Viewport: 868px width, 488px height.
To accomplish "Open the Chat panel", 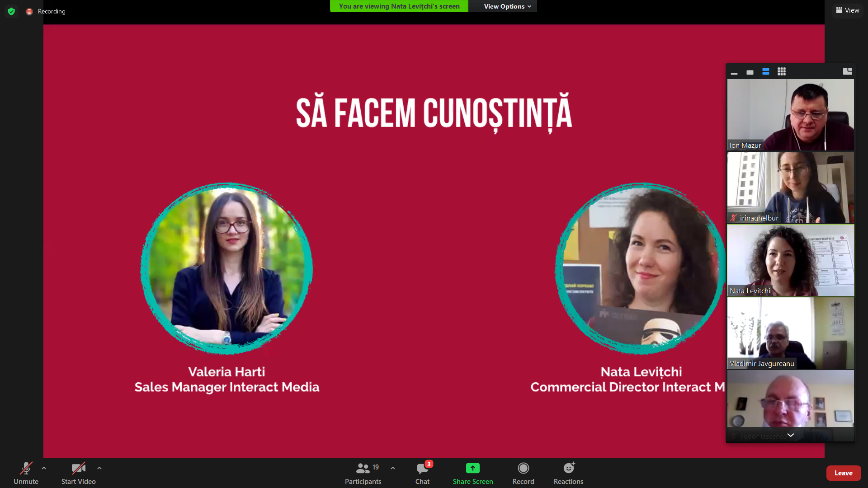I will point(423,473).
